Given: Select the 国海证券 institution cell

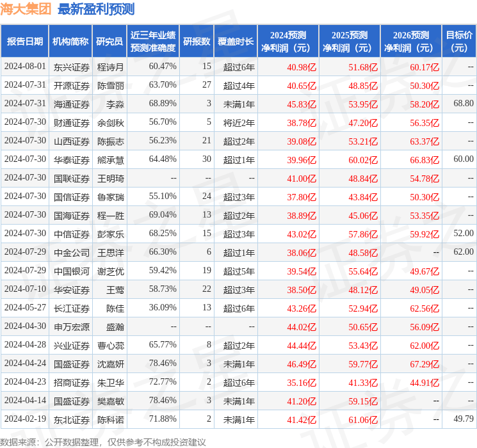Looking at the screenshot, I should pos(72,216).
